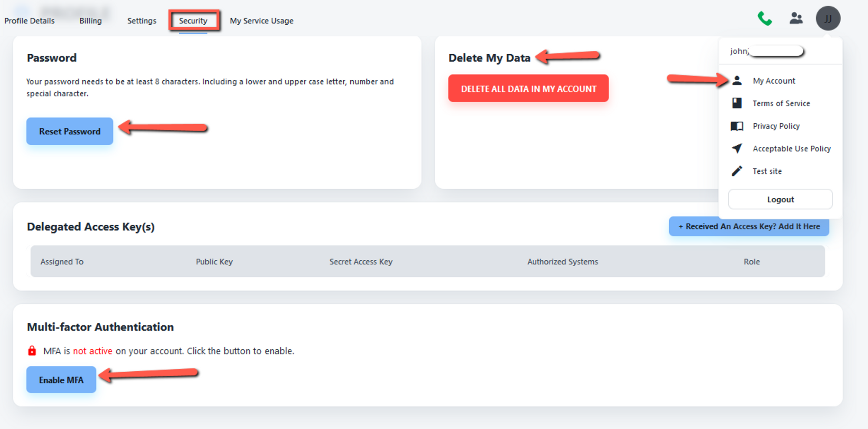Screen dimensions: 868x429
Task: Open My Account menu entry
Action: 774,81
